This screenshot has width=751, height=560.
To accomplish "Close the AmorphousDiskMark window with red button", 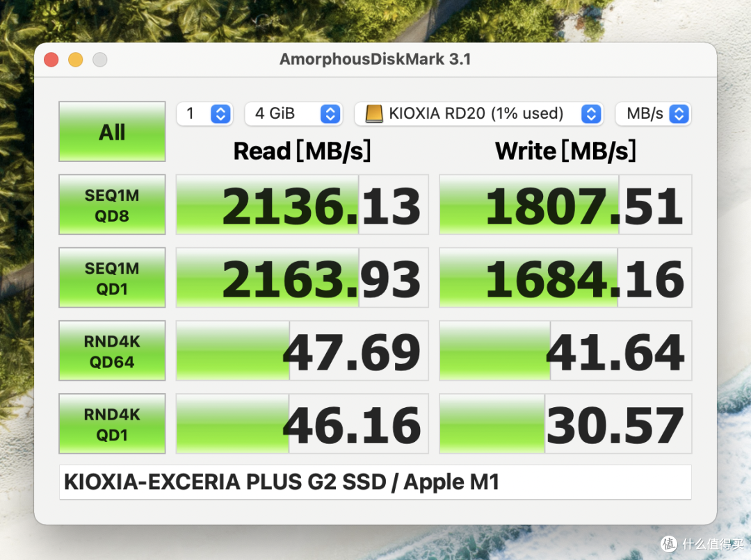I will tap(51, 60).
